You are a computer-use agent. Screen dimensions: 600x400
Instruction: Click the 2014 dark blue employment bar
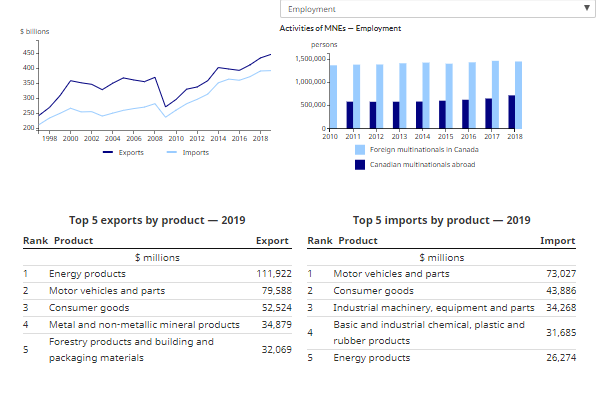pyautogui.click(x=419, y=115)
